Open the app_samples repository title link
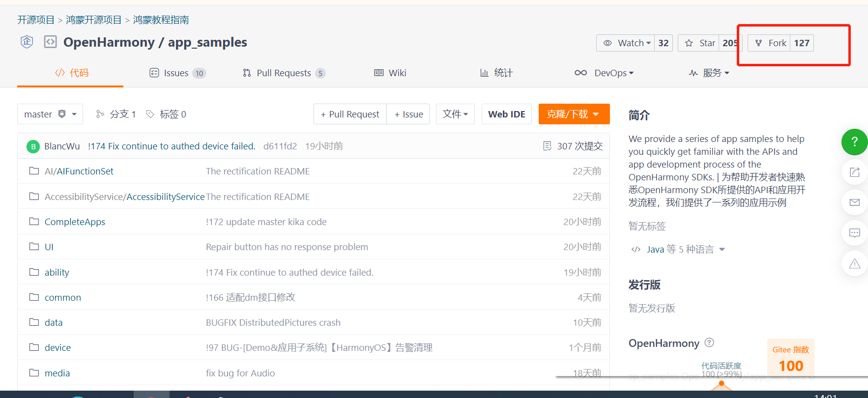This screenshot has width=868, height=398. click(x=207, y=42)
